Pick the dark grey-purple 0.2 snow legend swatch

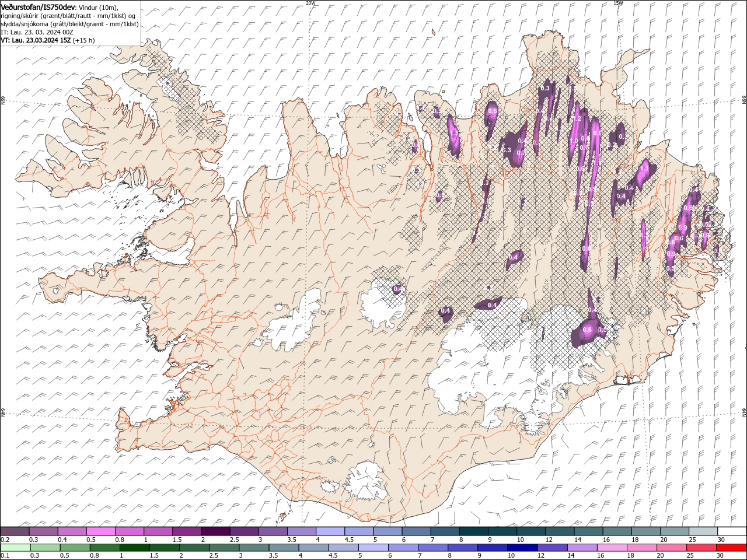tap(15, 531)
